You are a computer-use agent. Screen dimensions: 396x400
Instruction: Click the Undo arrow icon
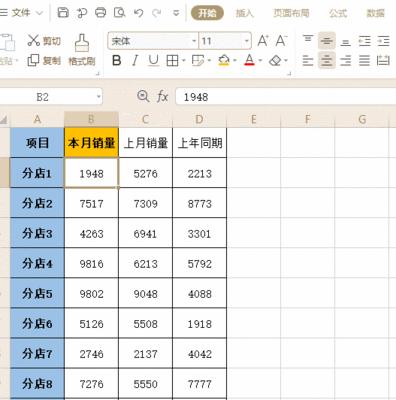[x=138, y=13]
